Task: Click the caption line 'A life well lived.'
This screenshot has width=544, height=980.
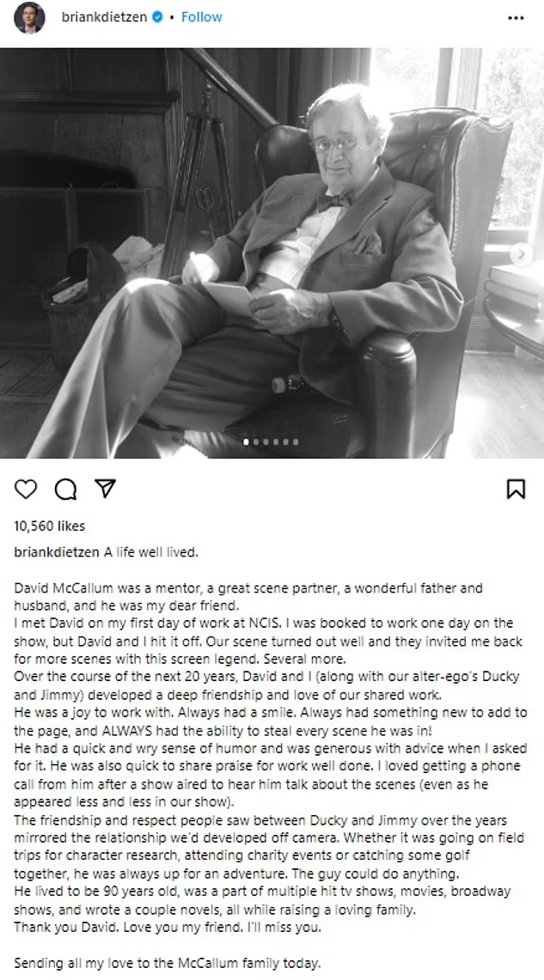Action: click(151, 551)
